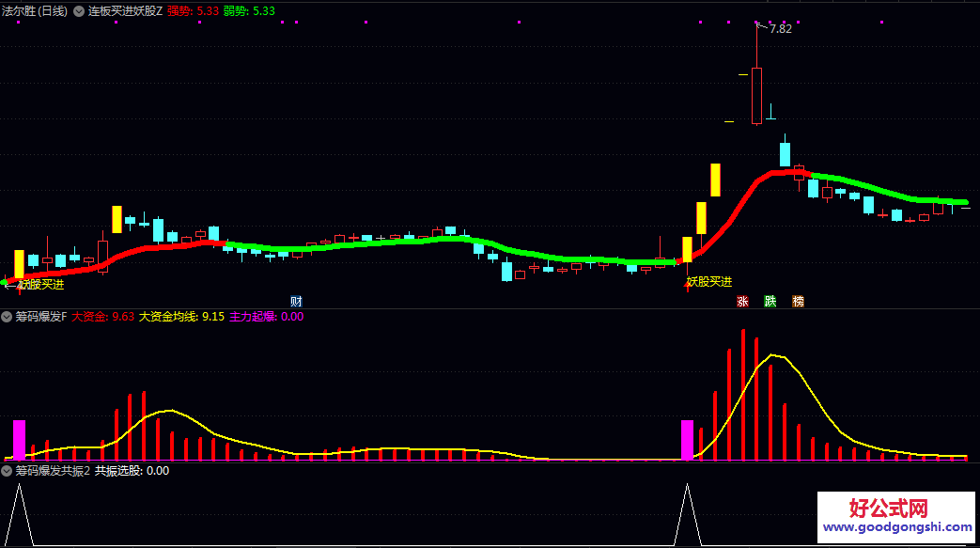Image resolution: width=980 pixels, height=548 pixels.
Task: Select the topmost yellow limit-up candle
Action: click(715, 180)
